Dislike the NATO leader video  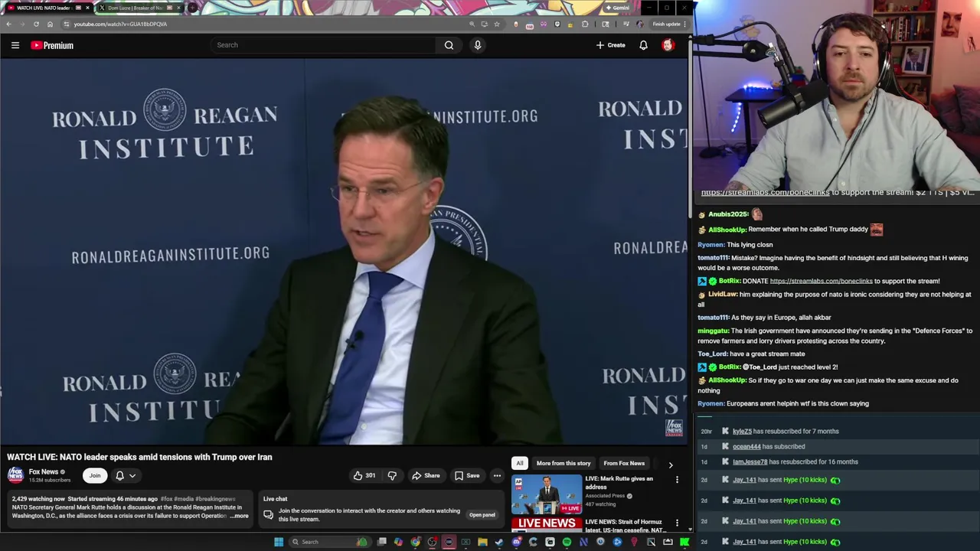pos(392,475)
